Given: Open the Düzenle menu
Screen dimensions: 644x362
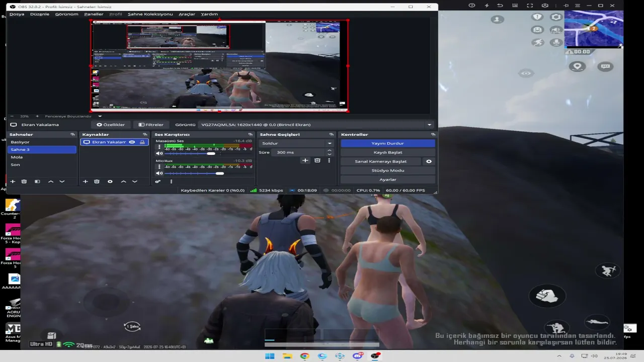Looking at the screenshot, I should click(40, 14).
